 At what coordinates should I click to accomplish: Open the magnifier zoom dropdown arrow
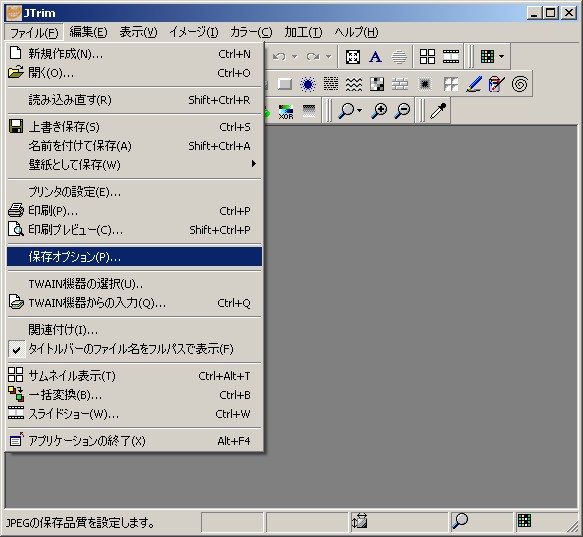click(359, 110)
